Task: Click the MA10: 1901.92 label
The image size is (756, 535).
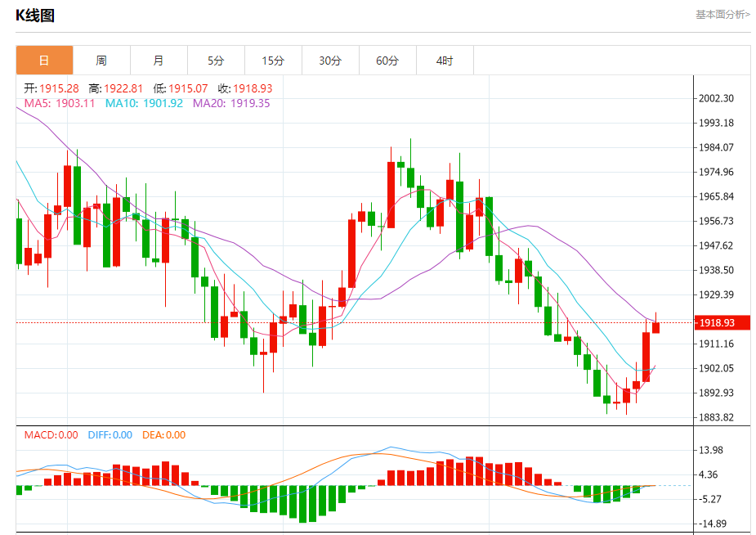Action: tap(144, 103)
